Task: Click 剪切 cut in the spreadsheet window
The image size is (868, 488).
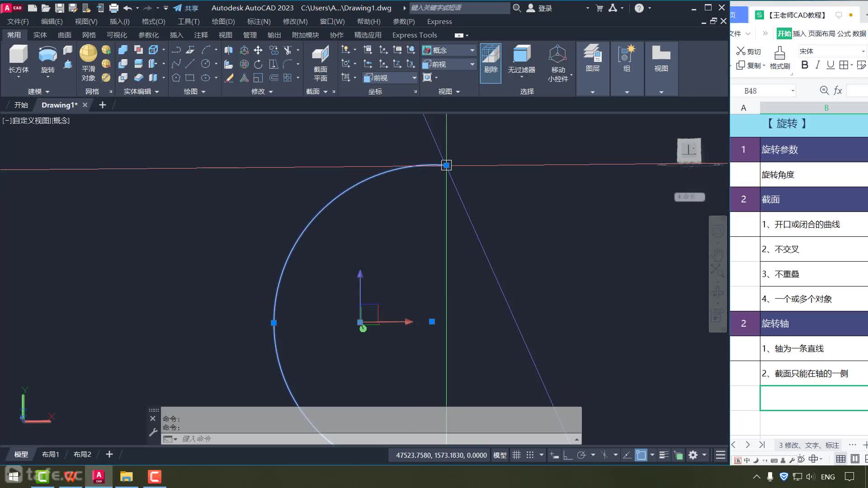Action: (749, 51)
